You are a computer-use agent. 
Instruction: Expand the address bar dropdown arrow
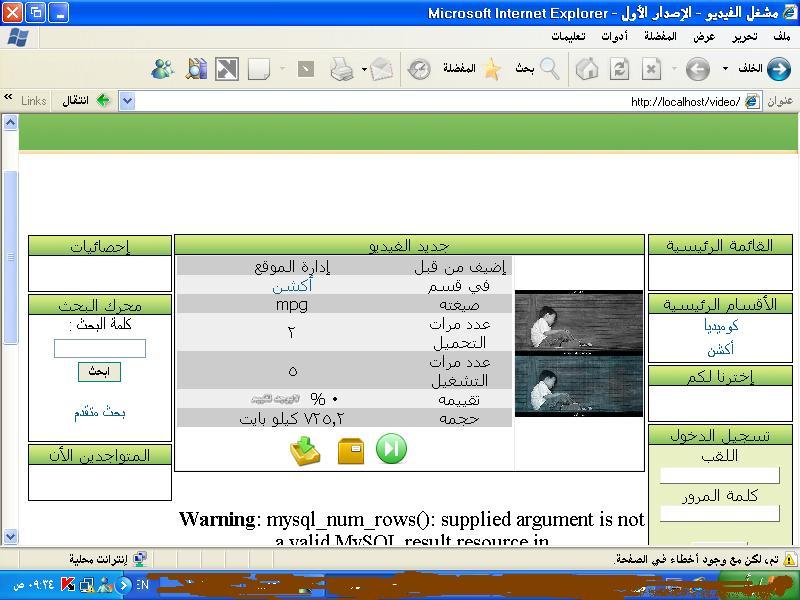127,101
